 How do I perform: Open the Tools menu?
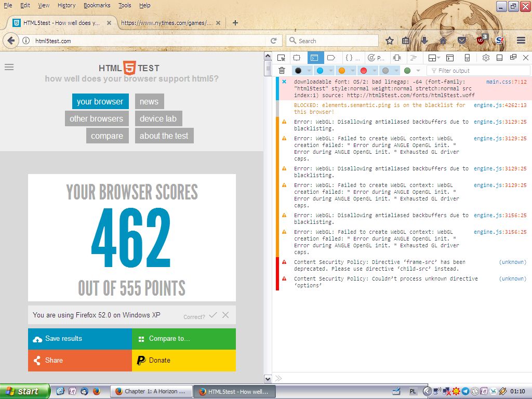click(x=125, y=5)
